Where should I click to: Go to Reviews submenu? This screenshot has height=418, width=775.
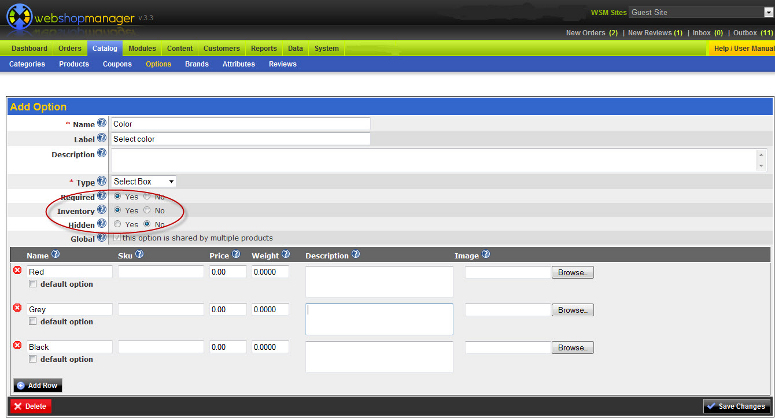click(282, 64)
